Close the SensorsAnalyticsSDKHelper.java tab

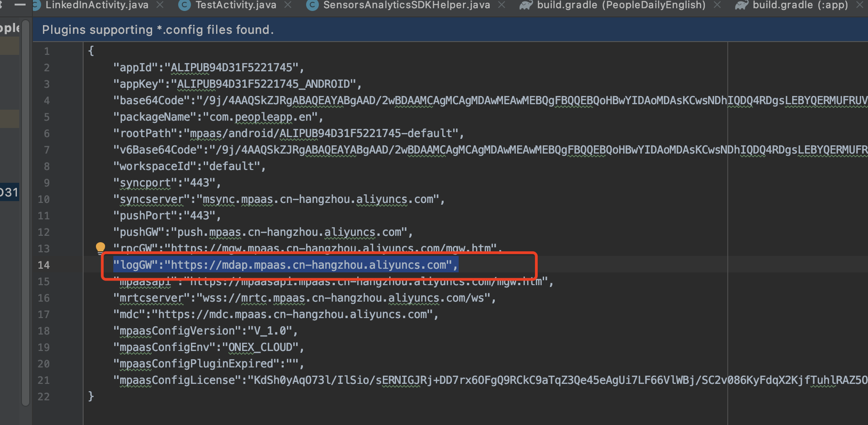[x=502, y=5]
